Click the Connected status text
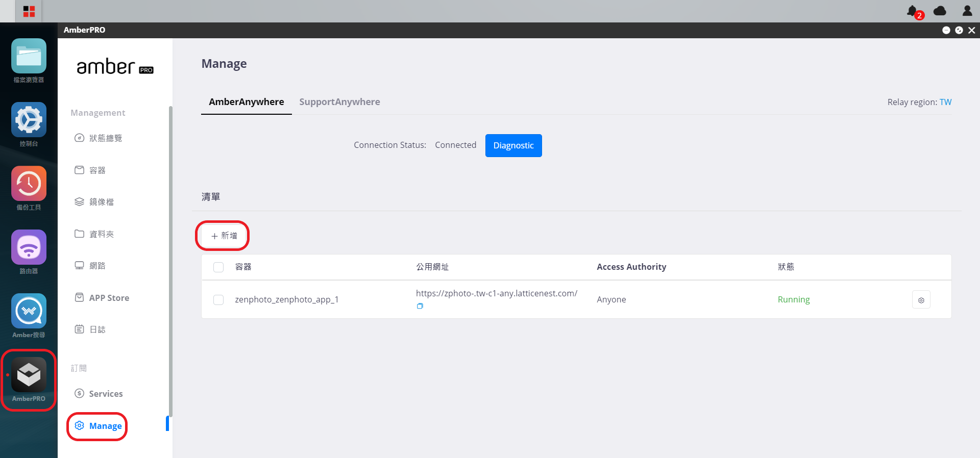 (x=455, y=145)
